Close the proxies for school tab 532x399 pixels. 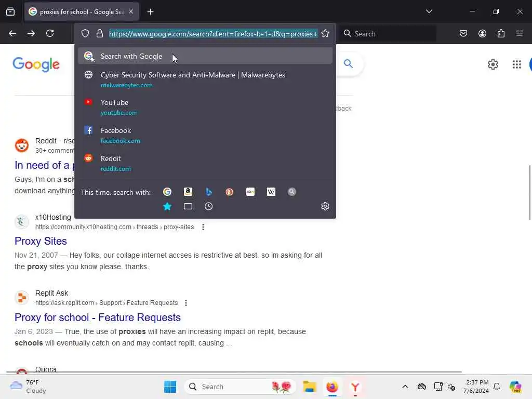(x=131, y=12)
